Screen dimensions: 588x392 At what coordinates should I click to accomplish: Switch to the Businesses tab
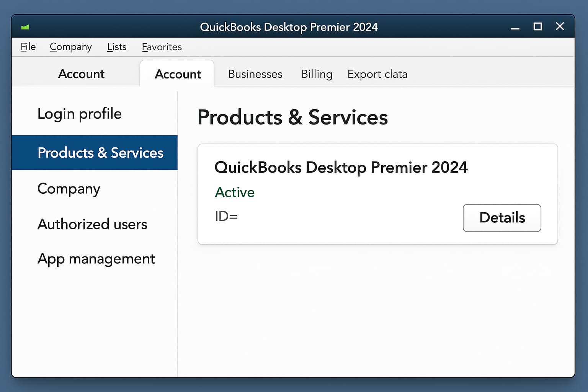point(255,74)
